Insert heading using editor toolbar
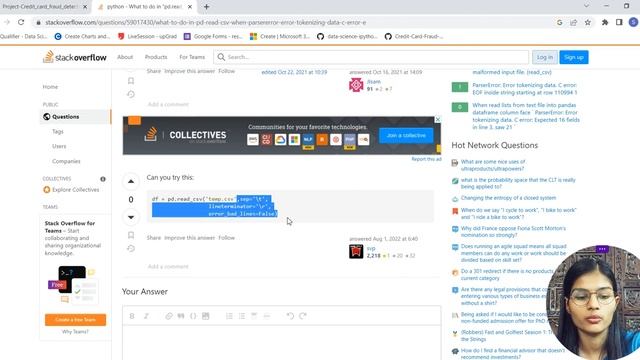Screen dimensions: 640x360 click(x=254, y=316)
